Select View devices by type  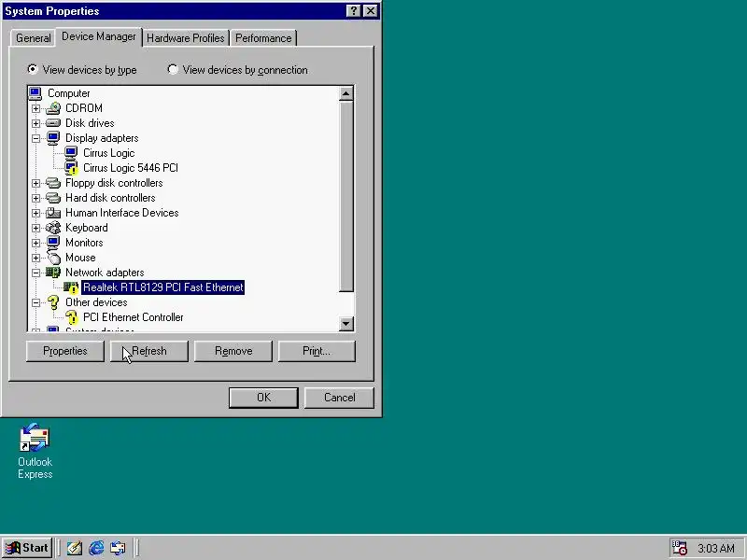[x=81, y=70]
